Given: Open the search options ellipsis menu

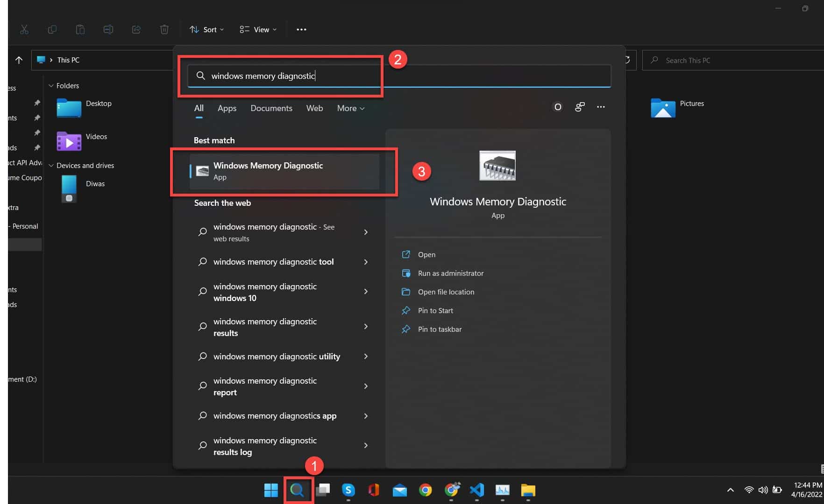Looking at the screenshot, I should (x=601, y=107).
